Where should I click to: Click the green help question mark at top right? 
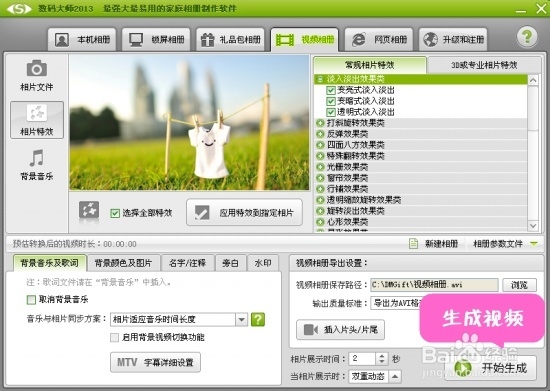[x=527, y=37]
